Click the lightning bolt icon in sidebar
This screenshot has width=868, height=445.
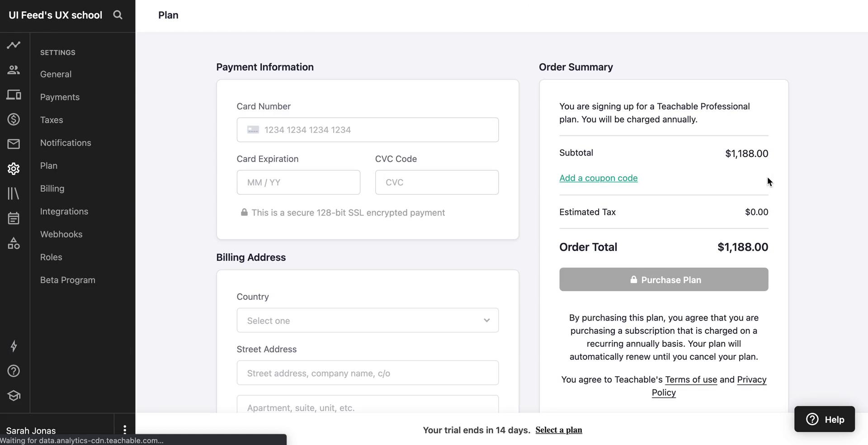click(14, 346)
